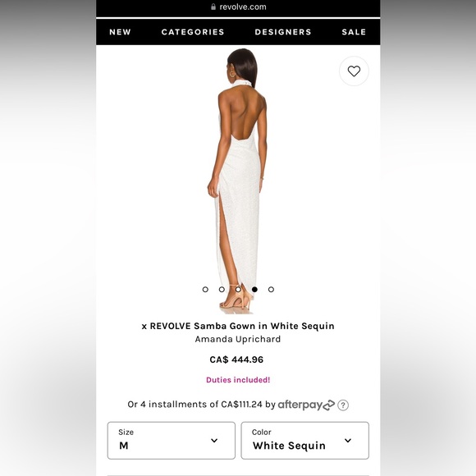Open the Size dropdown showing M
The image size is (476, 476).
click(x=172, y=440)
